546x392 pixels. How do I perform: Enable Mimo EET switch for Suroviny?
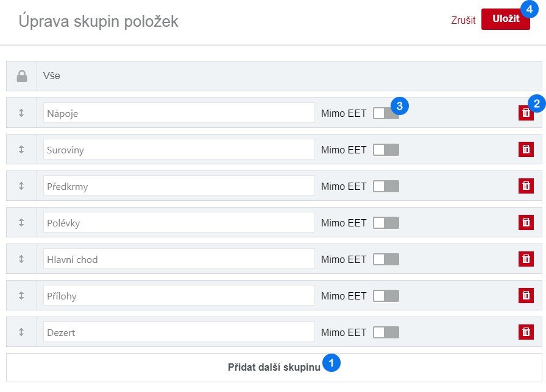(x=386, y=150)
